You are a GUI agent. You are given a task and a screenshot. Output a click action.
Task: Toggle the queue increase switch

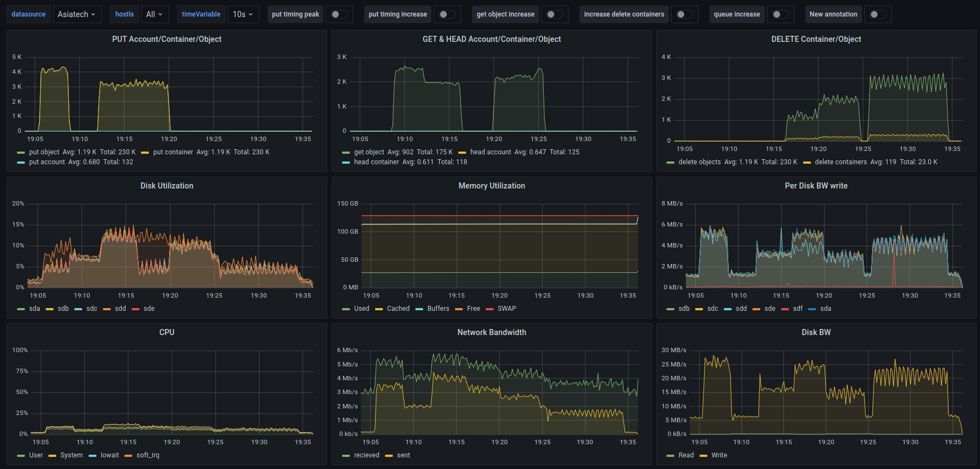[x=780, y=14]
